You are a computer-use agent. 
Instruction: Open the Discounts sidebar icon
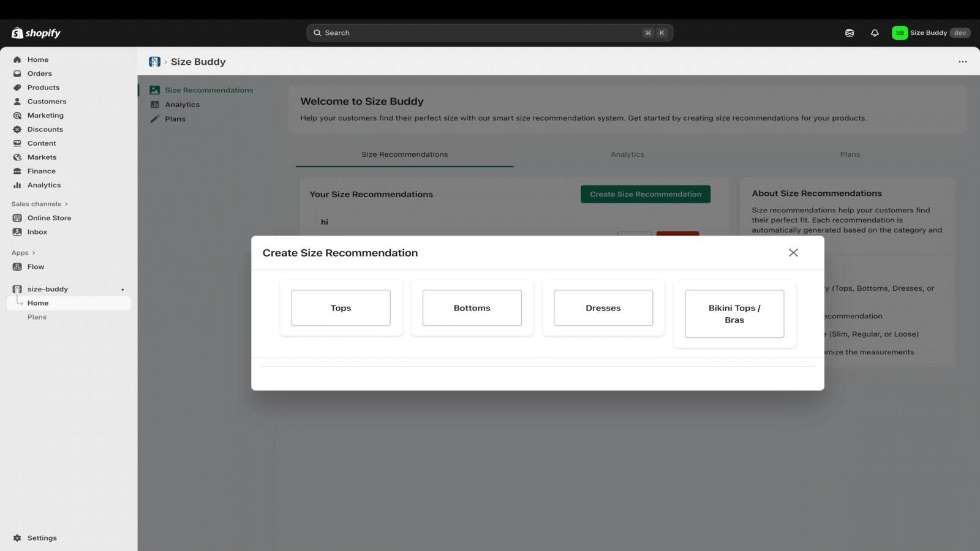pyautogui.click(x=17, y=129)
